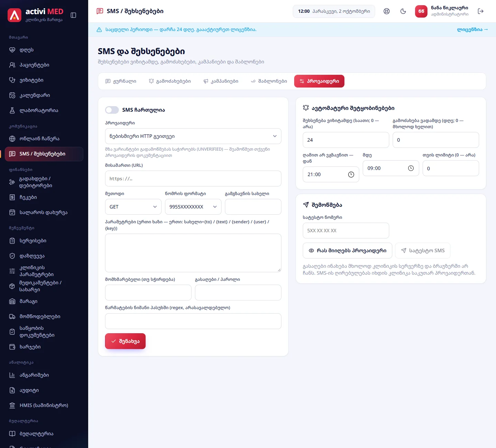Open ონლაინ ჩაწერა in sidebar
This screenshot has height=448, width=496.
tap(44, 139)
